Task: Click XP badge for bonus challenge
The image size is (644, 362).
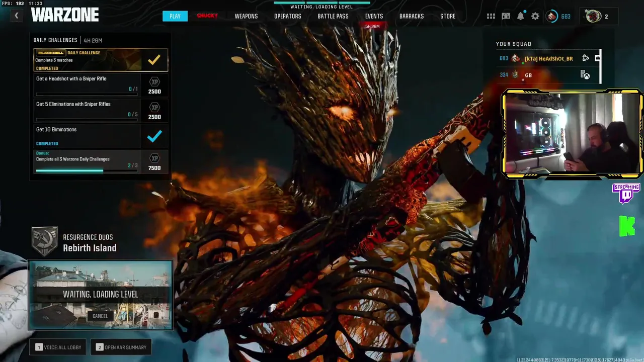Action: point(154,158)
